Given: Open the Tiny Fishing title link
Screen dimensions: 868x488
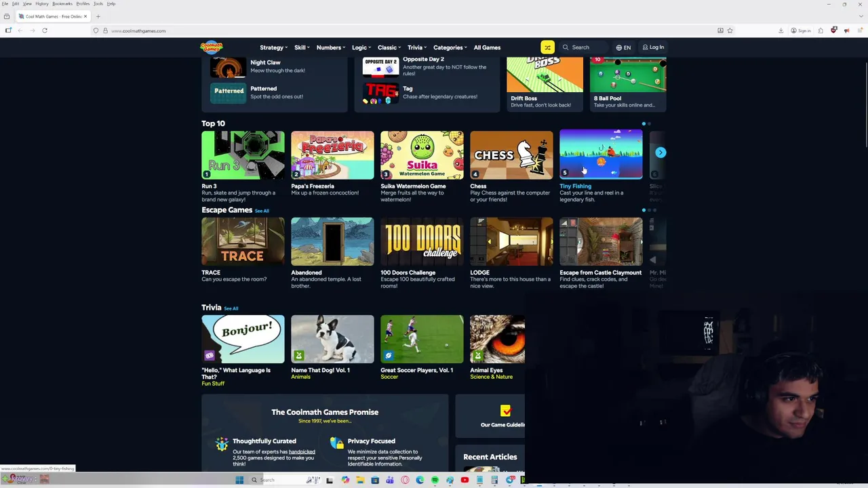Looking at the screenshot, I should point(575,186).
